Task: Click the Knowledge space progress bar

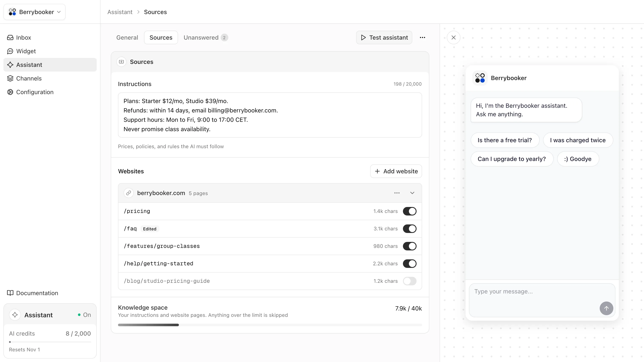Action: tap(270, 325)
